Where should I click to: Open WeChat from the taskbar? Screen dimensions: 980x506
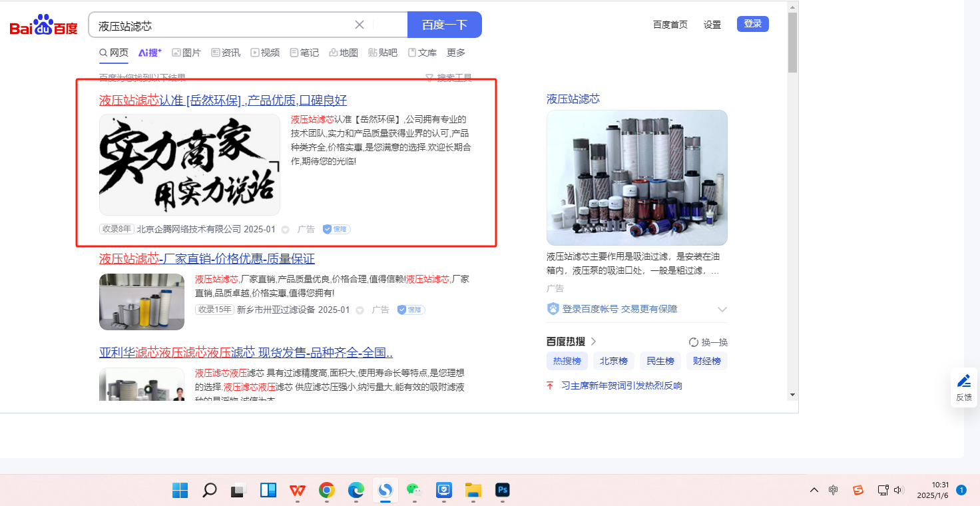tap(414, 490)
